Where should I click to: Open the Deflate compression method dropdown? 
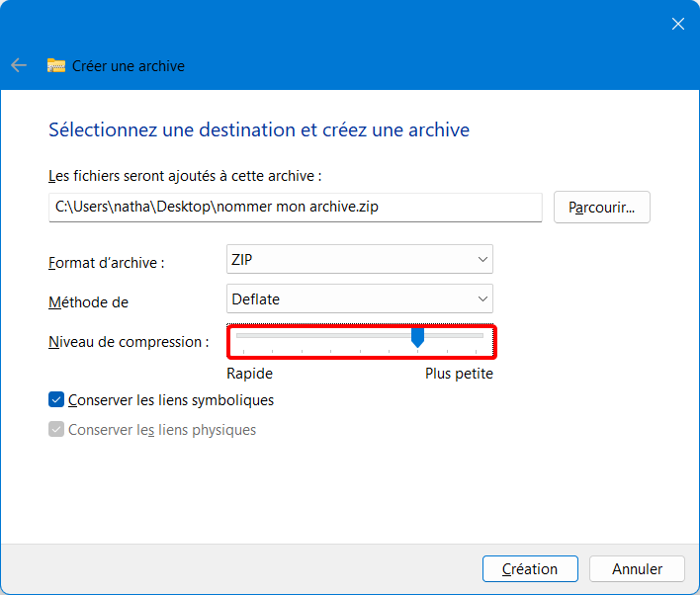pos(359,298)
